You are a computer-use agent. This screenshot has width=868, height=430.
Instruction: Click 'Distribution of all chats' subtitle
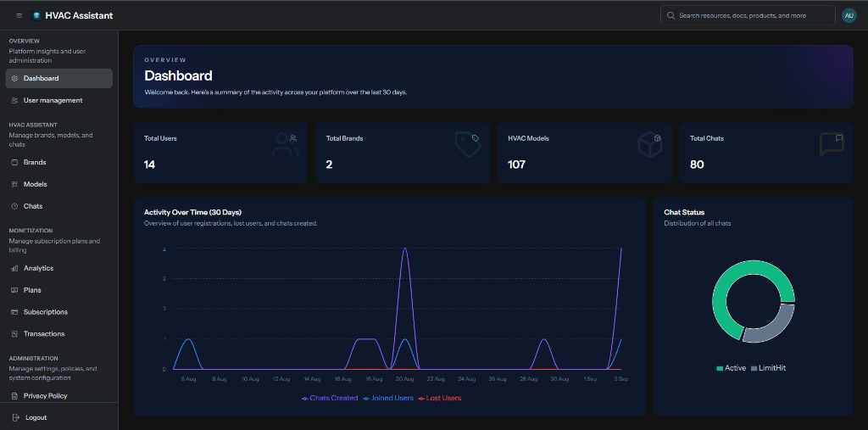coord(698,223)
